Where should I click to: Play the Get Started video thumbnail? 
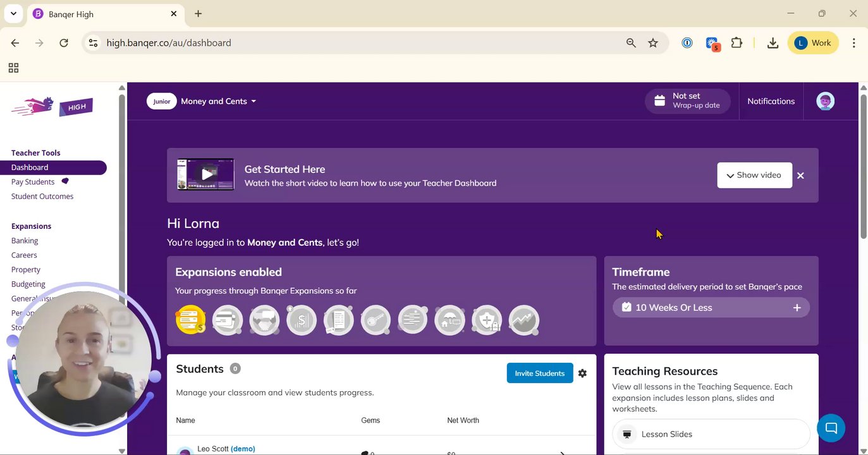point(206,174)
